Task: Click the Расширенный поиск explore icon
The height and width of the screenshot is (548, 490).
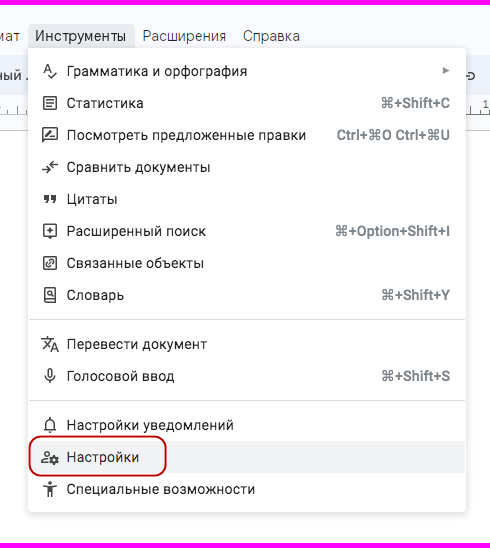Action: pyautogui.click(x=50, y=231)
